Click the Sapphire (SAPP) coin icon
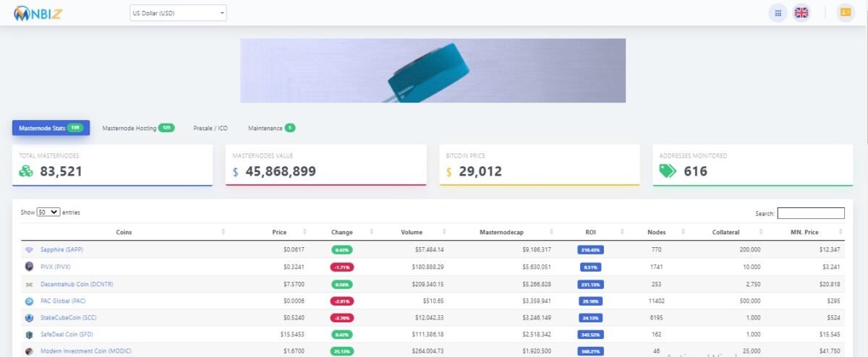The width and height of the screenshot is (868, 357). [x=29, y=249]
